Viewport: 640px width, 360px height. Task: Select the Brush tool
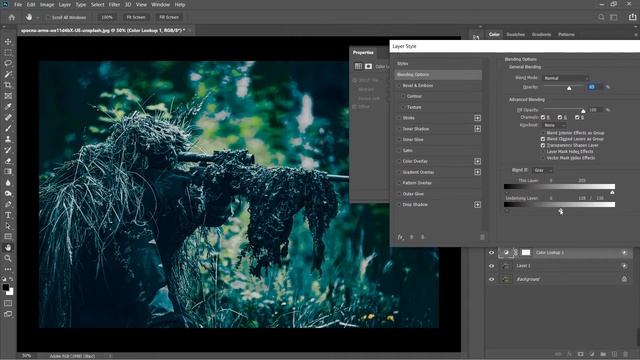(8, 128)
